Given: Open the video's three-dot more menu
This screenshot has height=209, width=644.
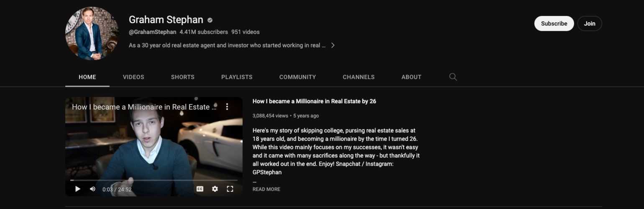Looking at the screenshot, I should [227, 107].
